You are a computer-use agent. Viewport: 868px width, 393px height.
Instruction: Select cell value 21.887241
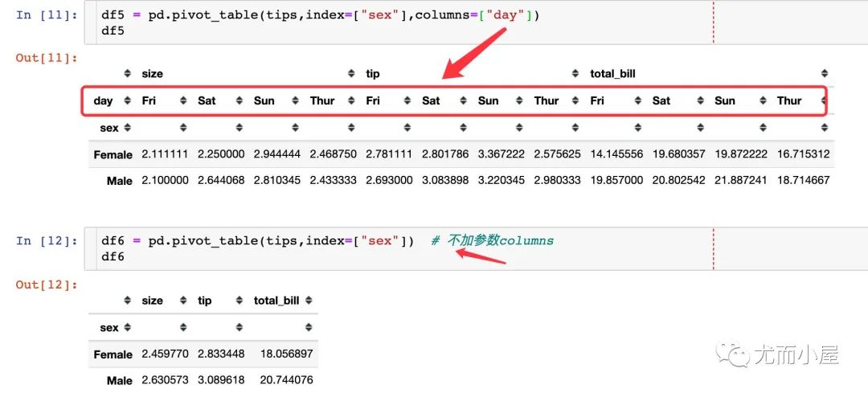tap(741, 181)
